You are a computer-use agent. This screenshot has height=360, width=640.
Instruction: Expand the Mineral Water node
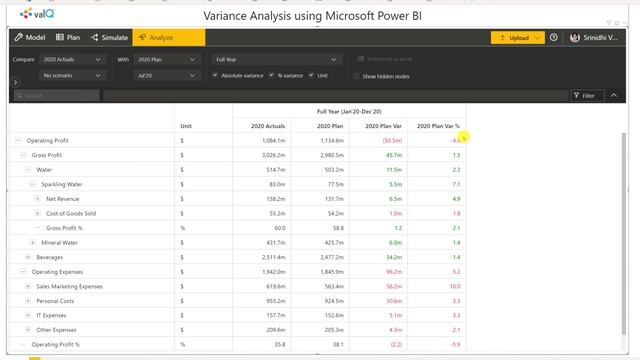click(x=33, y=242)
